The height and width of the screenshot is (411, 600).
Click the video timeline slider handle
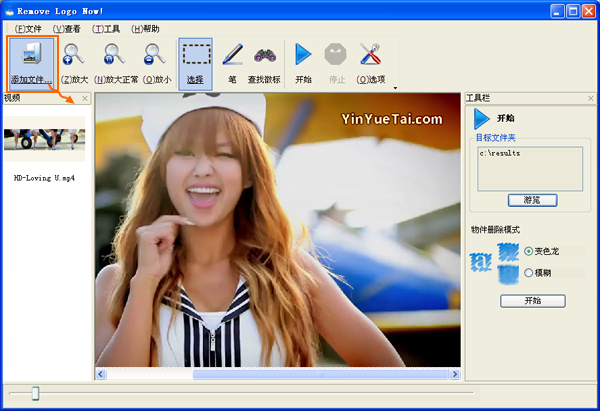pos(35,394)
